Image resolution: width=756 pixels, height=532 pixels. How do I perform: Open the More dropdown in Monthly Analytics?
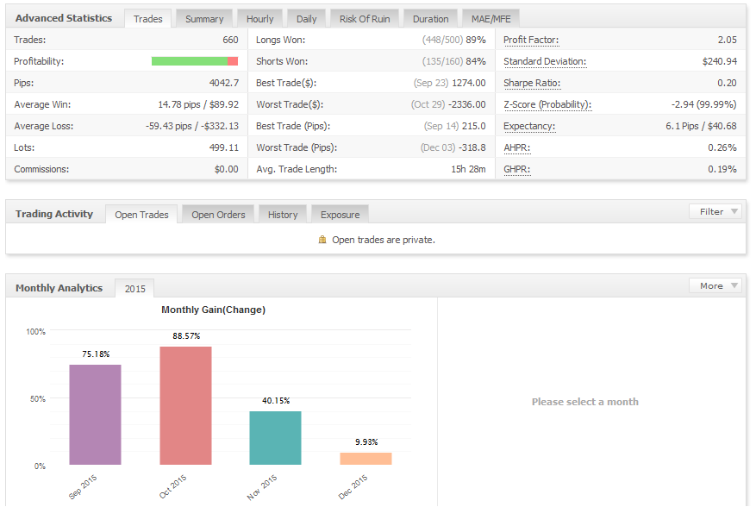717,286
